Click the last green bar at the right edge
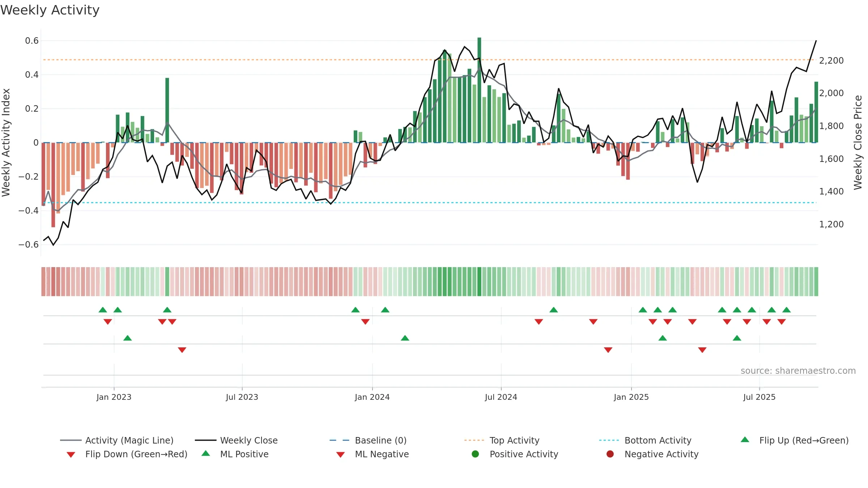The image size is (868, 488). (816, 112)
